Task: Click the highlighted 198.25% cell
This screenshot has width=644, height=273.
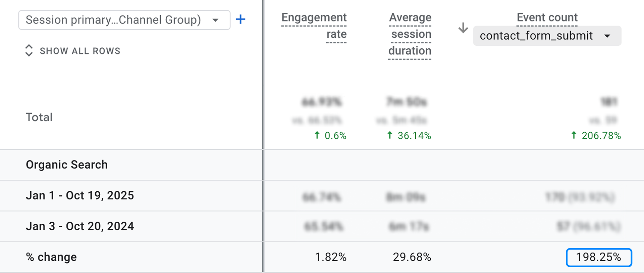Action: coord(599,257)
